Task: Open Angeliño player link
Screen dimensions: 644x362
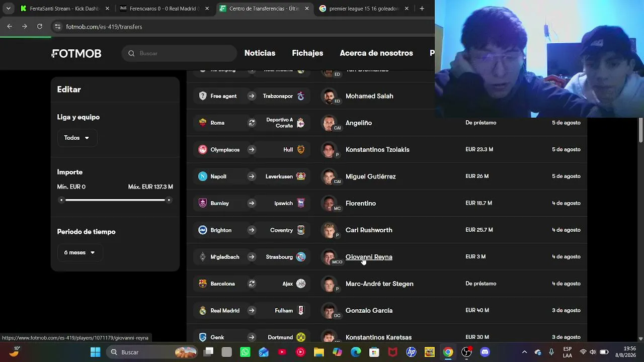Action: click(x=359, y=123)
